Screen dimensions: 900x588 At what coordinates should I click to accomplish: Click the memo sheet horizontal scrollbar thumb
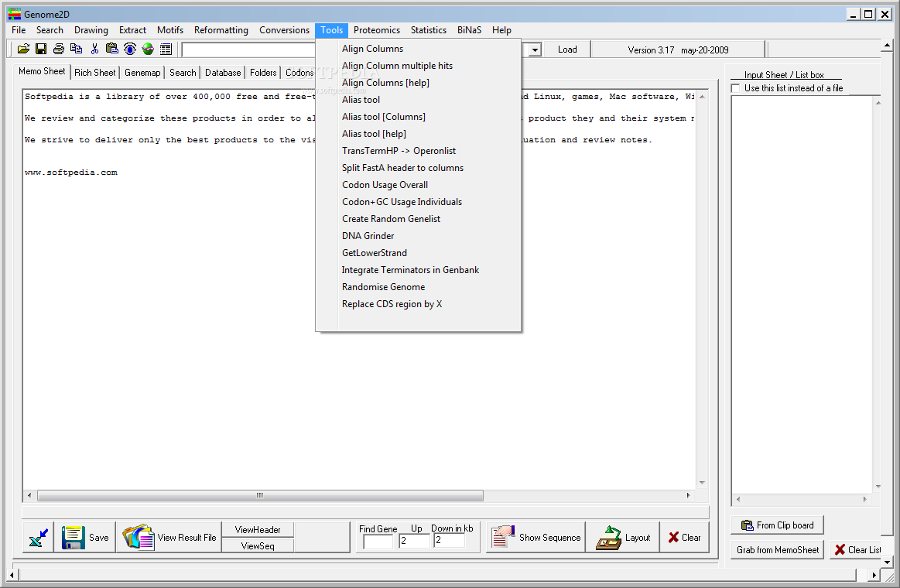260,495
